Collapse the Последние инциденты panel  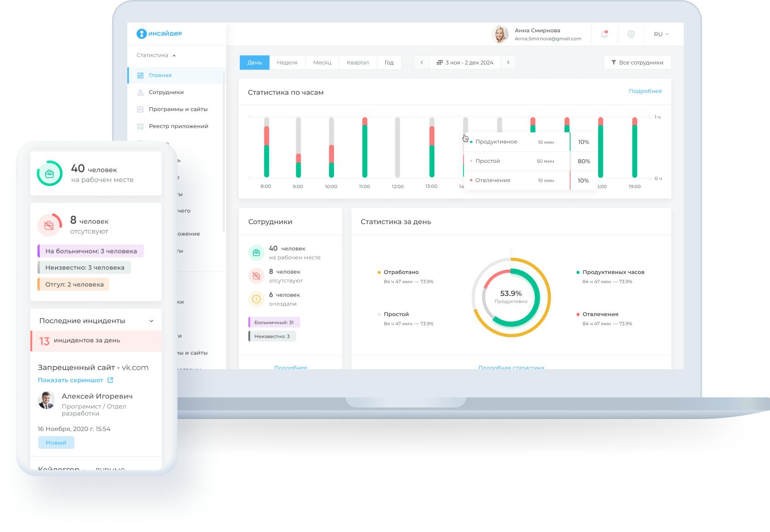(151, 321)
